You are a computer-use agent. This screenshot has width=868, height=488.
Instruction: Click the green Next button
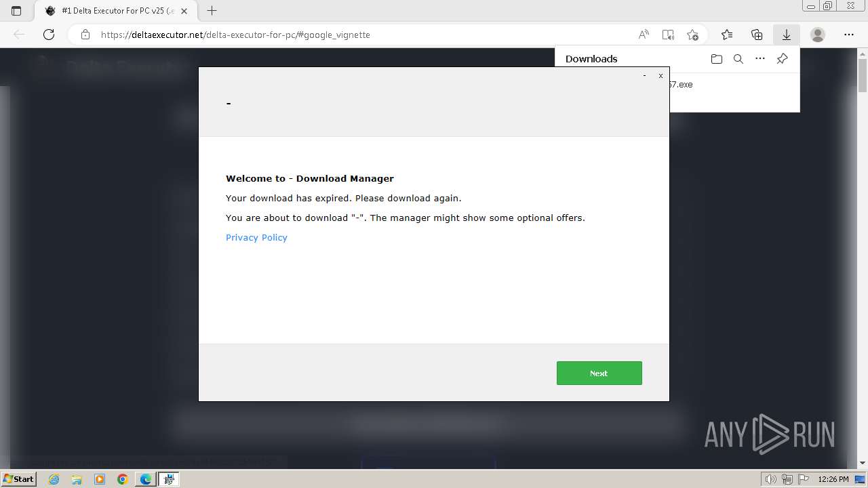(x=599, y=373)
